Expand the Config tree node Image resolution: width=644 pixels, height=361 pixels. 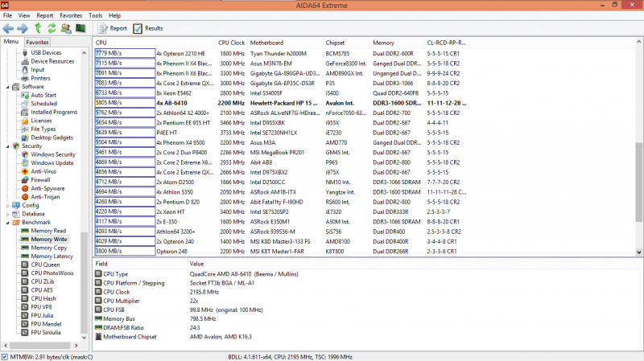click(8, 206)
